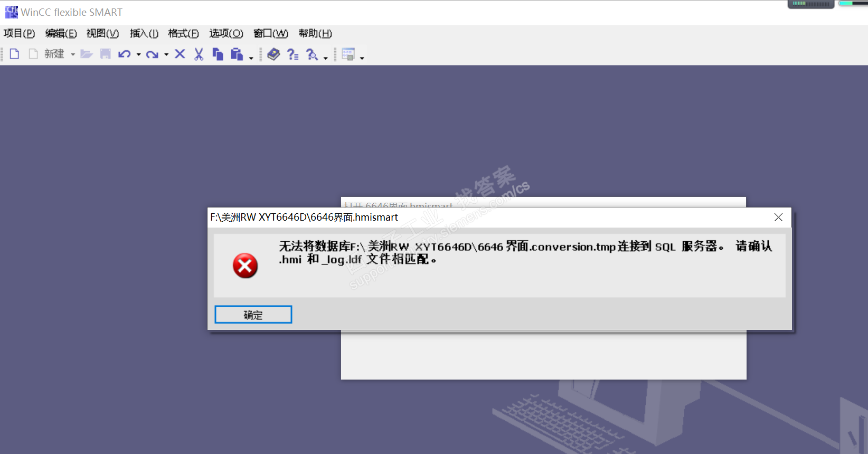Click the window layout toolbar icon
The width and height of the screenshot is (868, 454).
348,54
